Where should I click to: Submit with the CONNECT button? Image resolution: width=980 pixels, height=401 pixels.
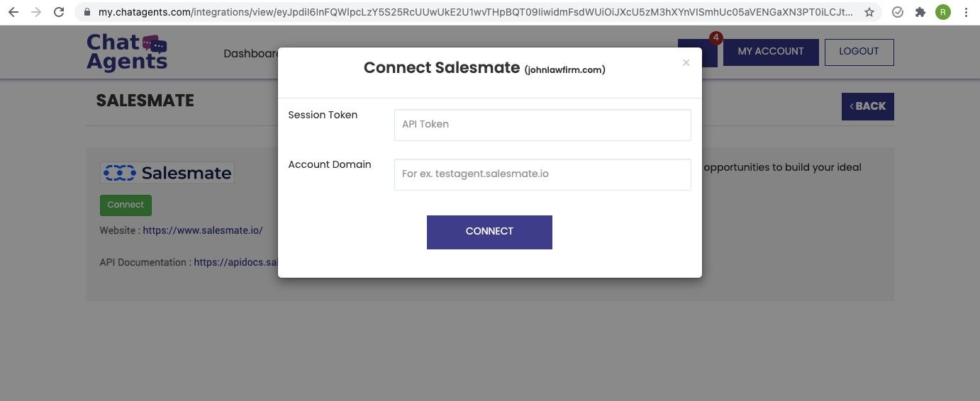(489, 232)
